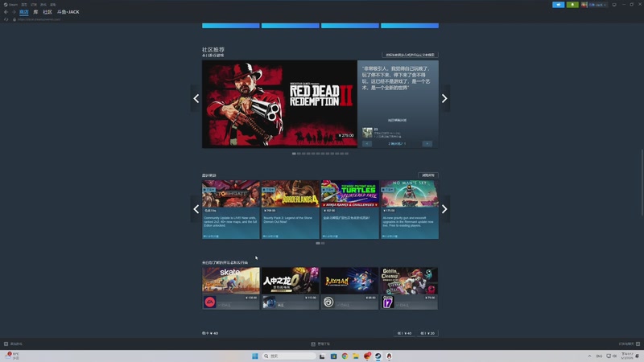Expand the Jack account name dropdown
Image resolution: width=644 pixels, height=362 pixels.
click(597, 5)
